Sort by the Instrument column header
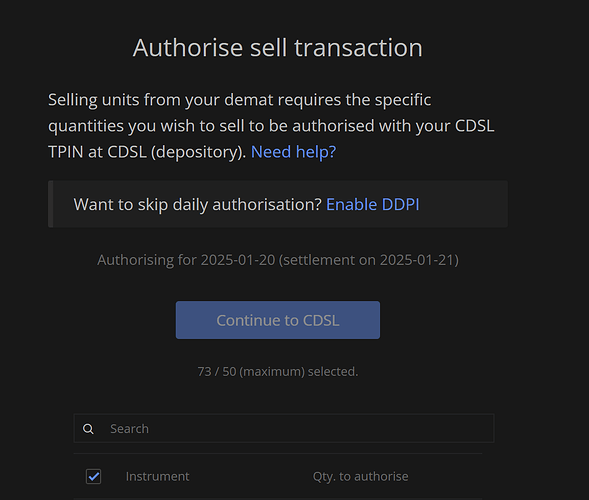This screenshot has width=589, height=500. [157, 476]
